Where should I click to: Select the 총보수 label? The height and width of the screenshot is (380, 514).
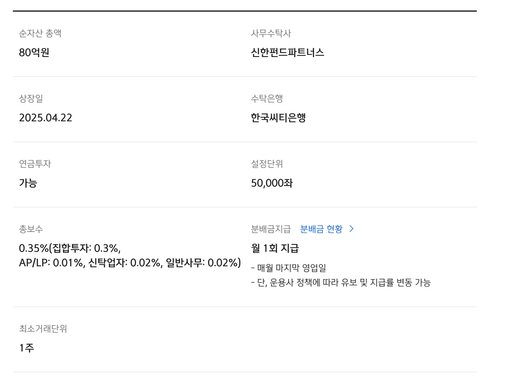(31, 229)
